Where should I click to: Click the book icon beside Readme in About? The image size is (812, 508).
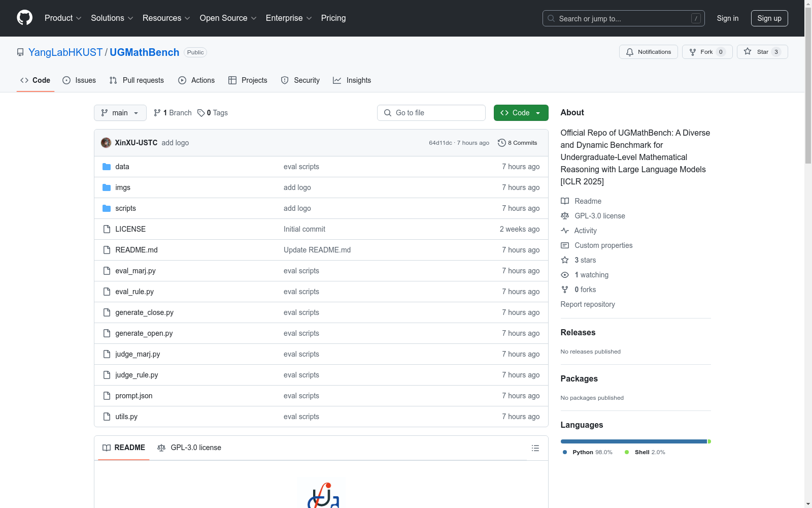pos(565,201)
